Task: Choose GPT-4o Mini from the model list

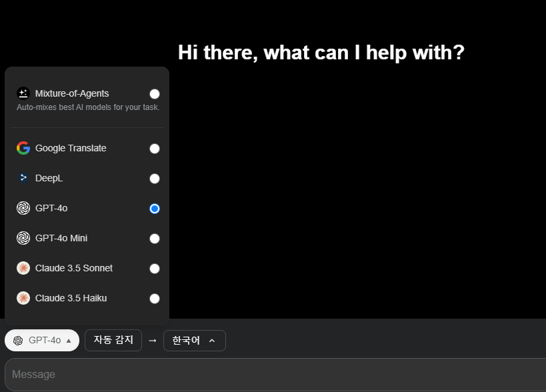Action: click(x=61, y=238)
